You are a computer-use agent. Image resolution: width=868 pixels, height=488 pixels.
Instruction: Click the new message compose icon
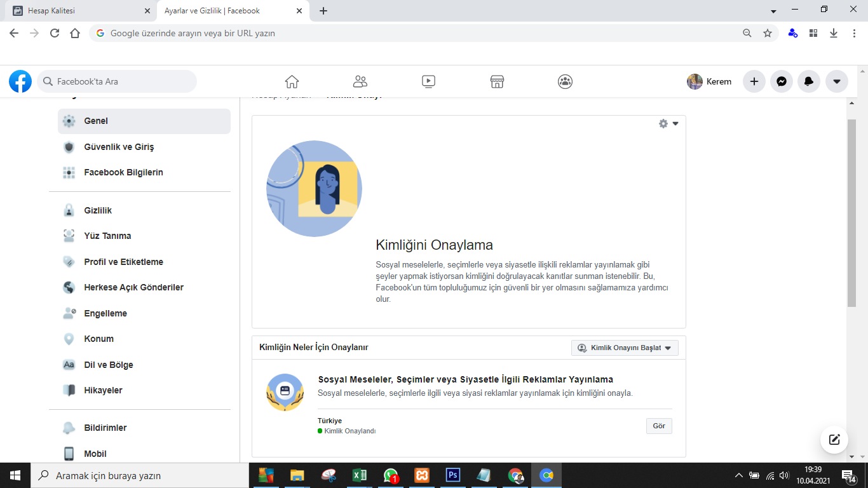pyautogui.click(x=834, y=439)
